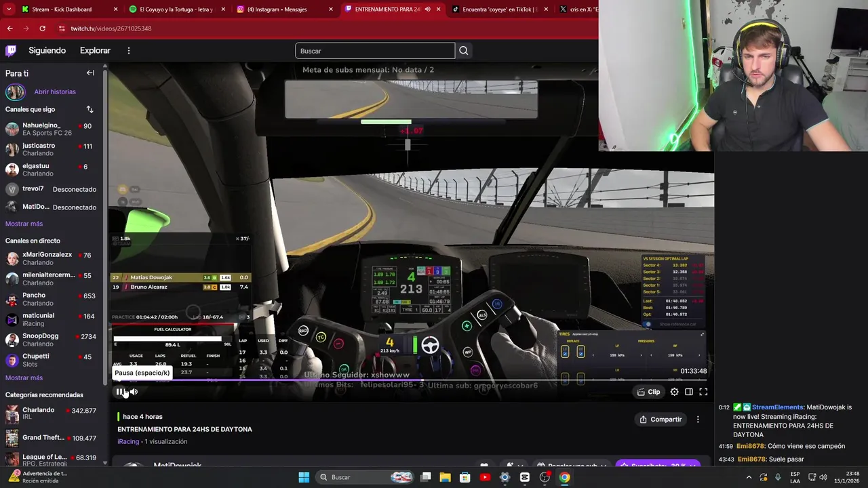The height and width of the screenshot is (488, 868).
Task: Pause the Twitch video playback
Action: (x=120, y=392)
